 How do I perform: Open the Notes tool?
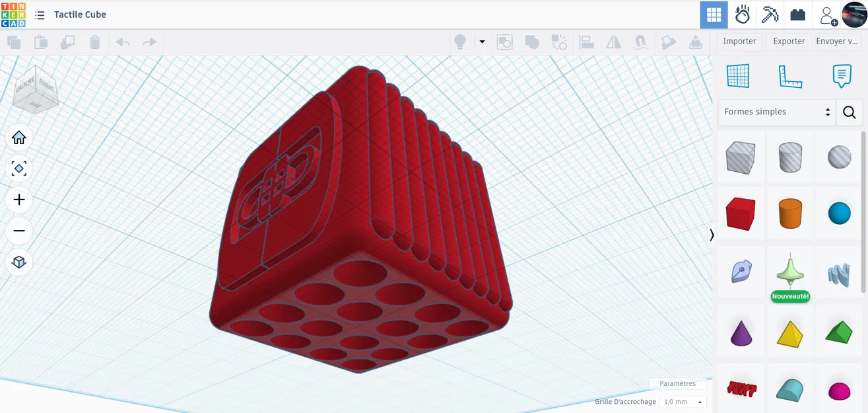(x=842, y=76)
